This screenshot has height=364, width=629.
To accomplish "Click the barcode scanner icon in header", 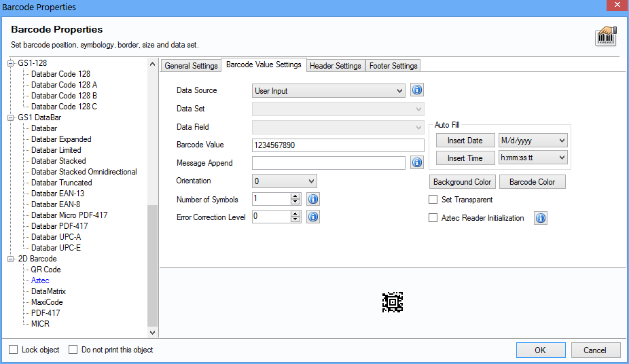I will pyautogui.click(x=606, y=37).
